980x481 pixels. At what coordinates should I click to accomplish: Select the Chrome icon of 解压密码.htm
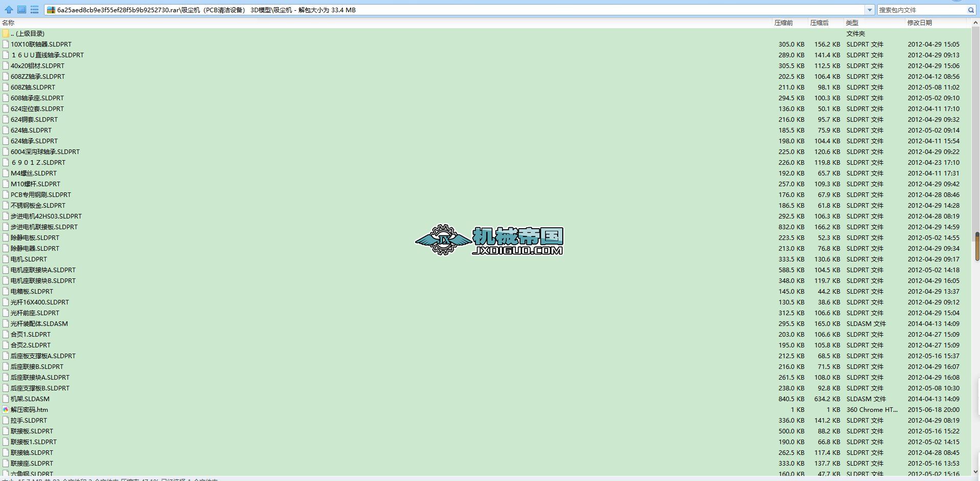6,409
